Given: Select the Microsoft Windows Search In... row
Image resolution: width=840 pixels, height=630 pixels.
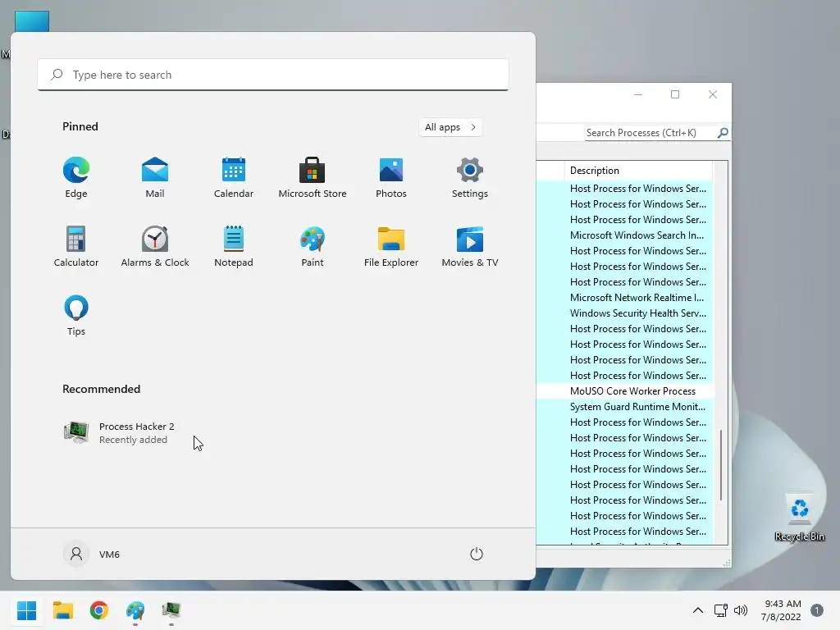Looking at the screenshot, I should coord(625,235).
